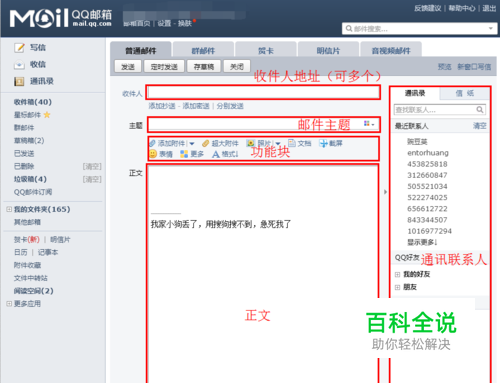Click the 存草稿 save draft button
Screen dimensions: 500x383
(x=204, y=67)
